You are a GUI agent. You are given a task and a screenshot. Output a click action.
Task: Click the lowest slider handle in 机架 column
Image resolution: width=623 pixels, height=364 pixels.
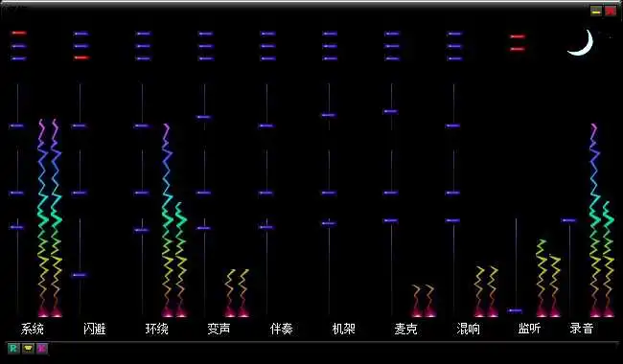point(329,223)
